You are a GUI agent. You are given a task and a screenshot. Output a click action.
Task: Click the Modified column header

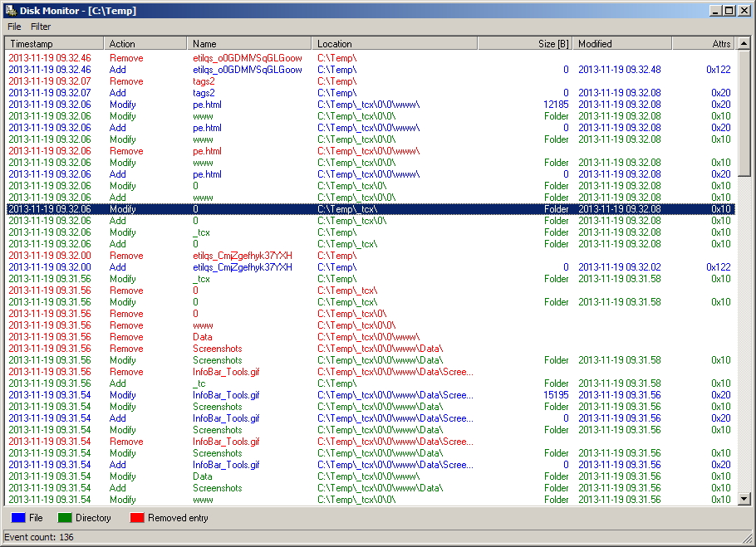coord(622,44)
